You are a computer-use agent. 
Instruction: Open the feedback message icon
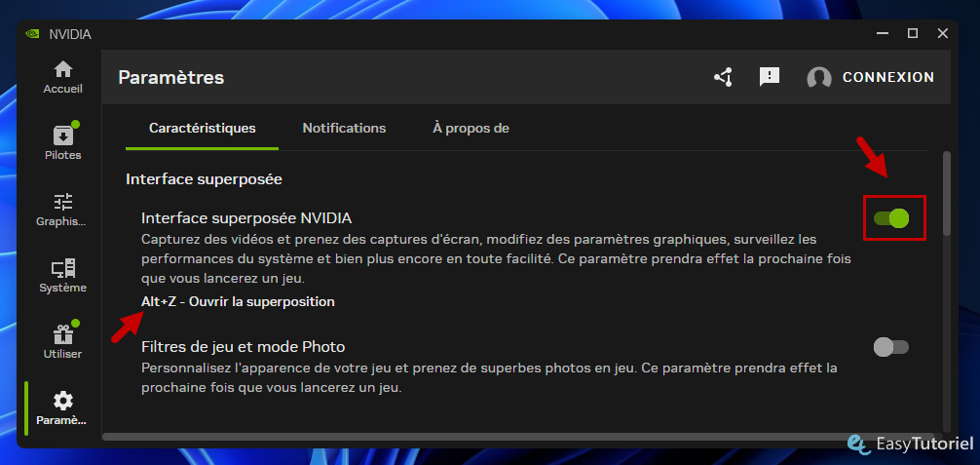click(x=769, y=77)
